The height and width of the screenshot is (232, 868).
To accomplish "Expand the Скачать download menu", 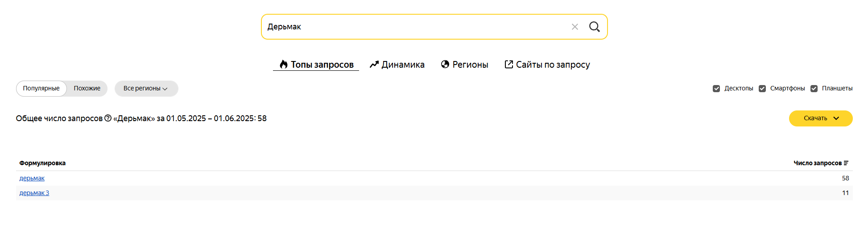I will (821, 118).
